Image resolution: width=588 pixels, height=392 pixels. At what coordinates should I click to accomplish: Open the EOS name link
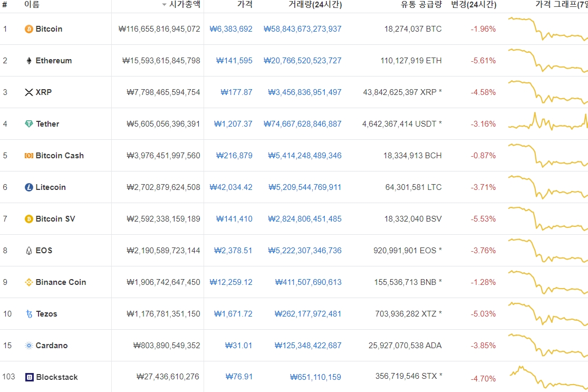pos(44,251)
